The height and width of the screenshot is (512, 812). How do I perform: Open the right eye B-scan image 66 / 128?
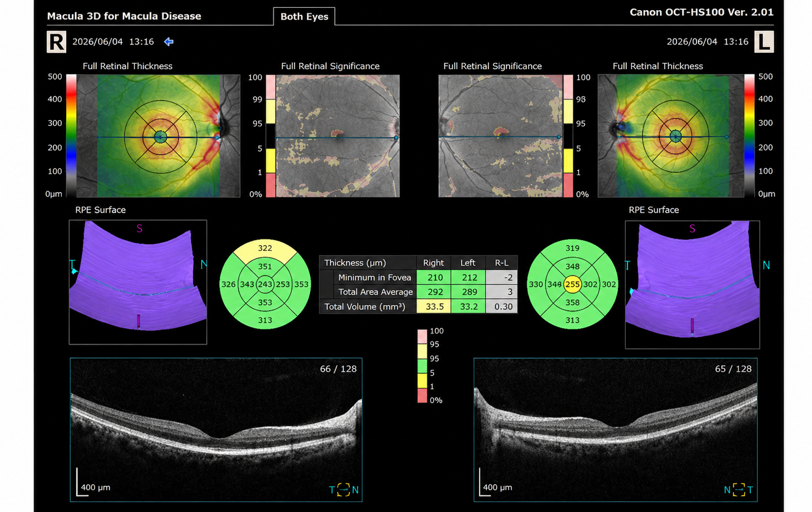[x=216, y=430]
